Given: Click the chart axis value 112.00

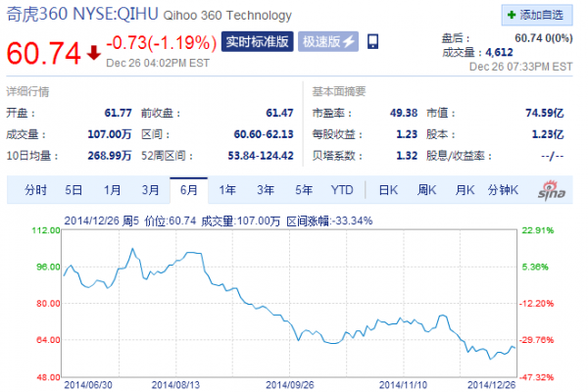Looking at the screenshot, I should point(46,230).
